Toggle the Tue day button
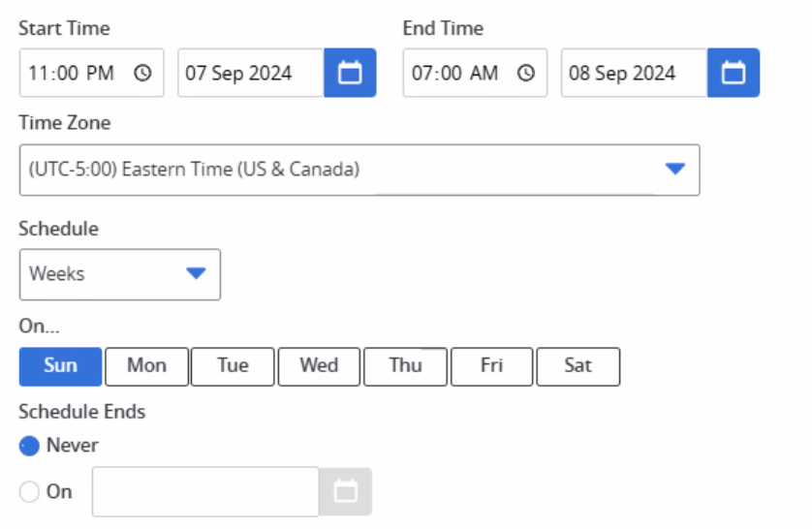 click(x=233, y=366)
